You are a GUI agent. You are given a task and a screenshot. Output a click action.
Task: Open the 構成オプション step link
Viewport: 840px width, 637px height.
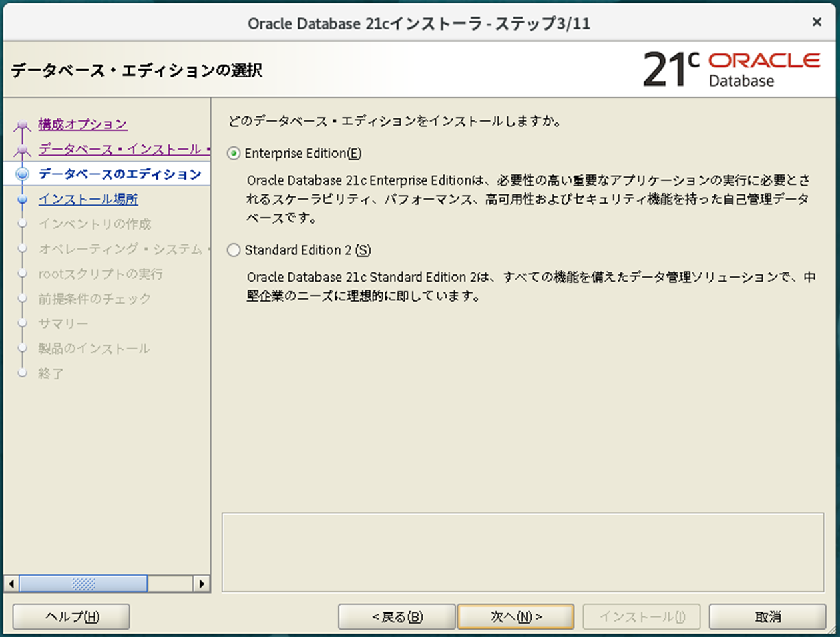pyautogui.click(x=83, y=124)
